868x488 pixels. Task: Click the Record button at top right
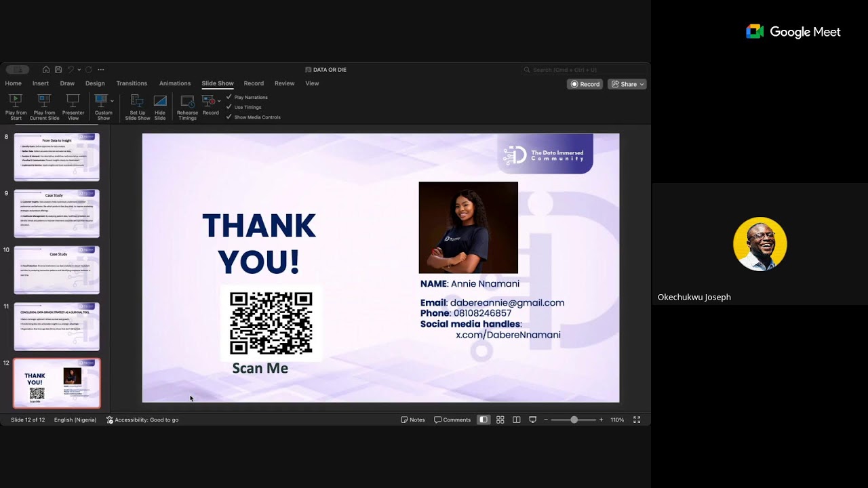pos(585,85)
